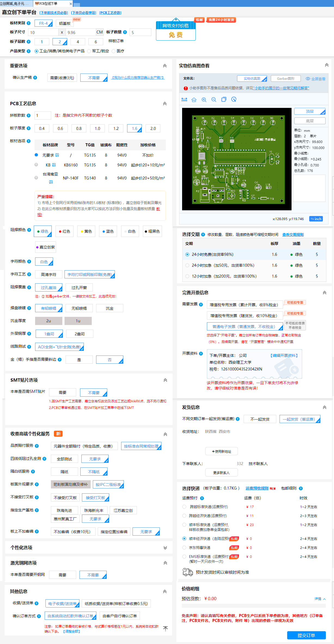Screen dimensions: 334x644
Task: Select 24小时加急 delivery option
Action: [x=187, y=265]
